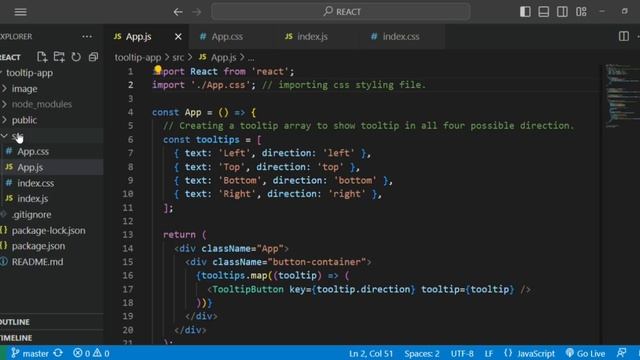Go forward with the right arrow
This screenshot has height=360, width=640.
tap(197, 12)
